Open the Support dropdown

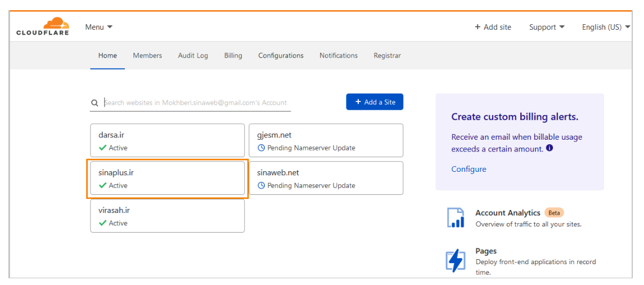pyautogui.click(x=546, y=27)
